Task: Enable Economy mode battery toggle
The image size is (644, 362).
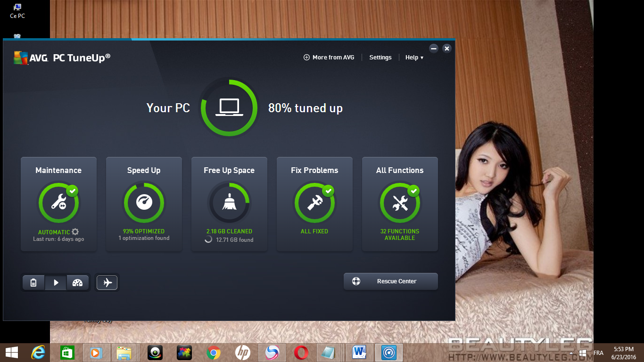Action: 33,283
